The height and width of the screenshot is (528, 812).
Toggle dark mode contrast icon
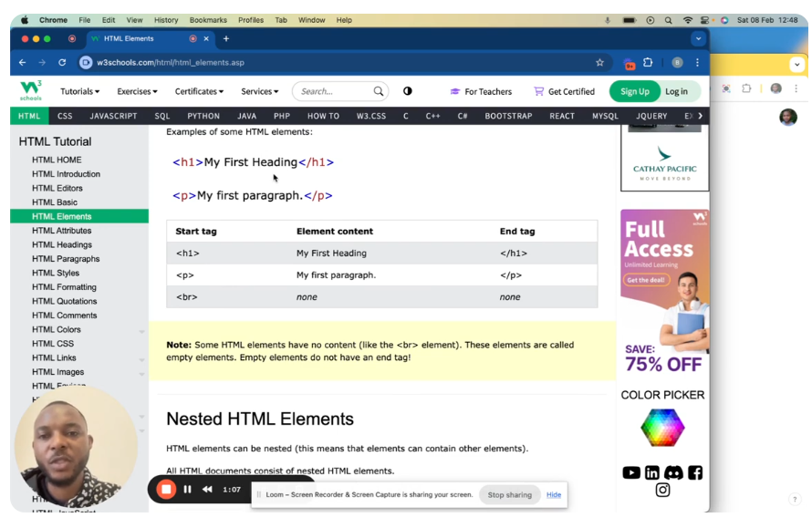pyautogui.click(x=408, y=91)
